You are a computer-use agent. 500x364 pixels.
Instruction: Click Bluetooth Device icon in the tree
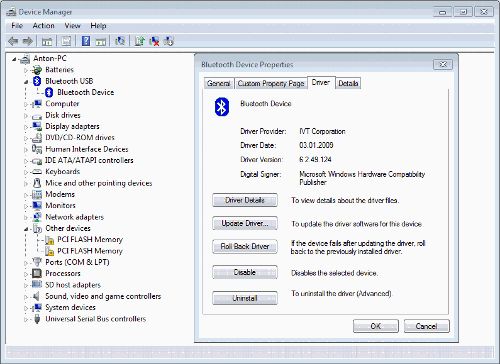49,92
